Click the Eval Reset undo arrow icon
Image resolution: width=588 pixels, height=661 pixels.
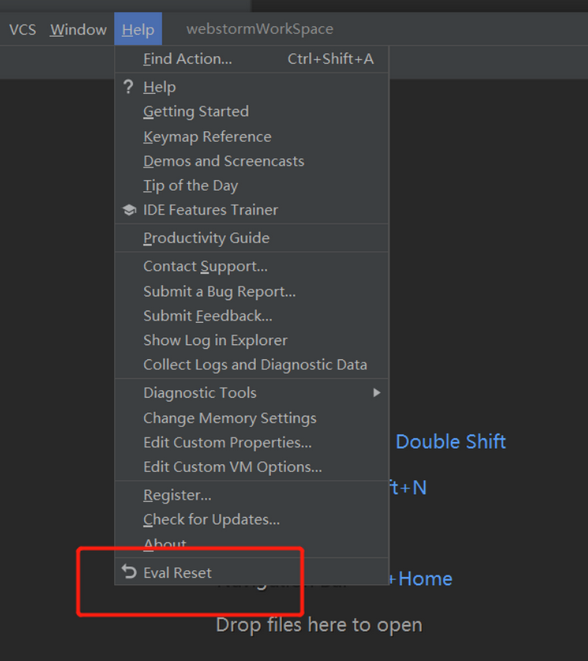129,572
